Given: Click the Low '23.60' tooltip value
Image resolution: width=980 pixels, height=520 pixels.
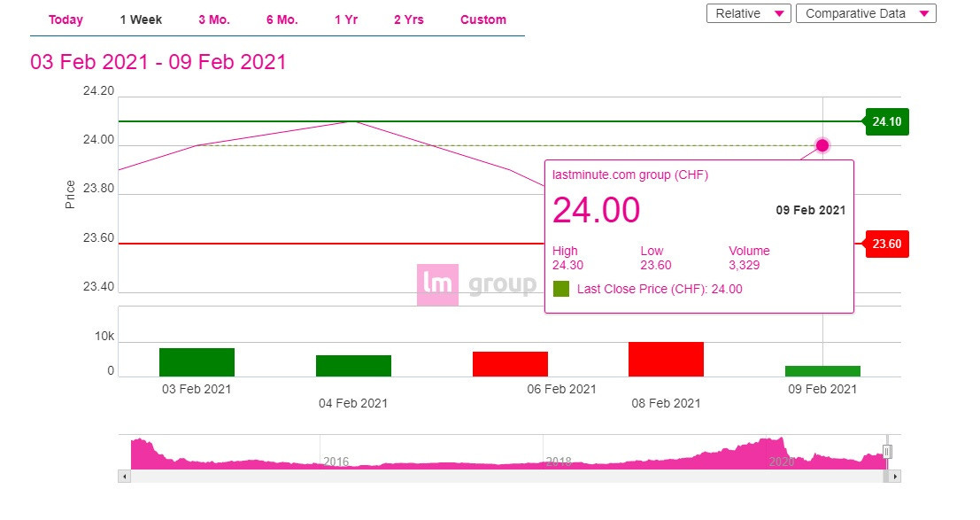Looking at the screenshot, I should [656, 266].
